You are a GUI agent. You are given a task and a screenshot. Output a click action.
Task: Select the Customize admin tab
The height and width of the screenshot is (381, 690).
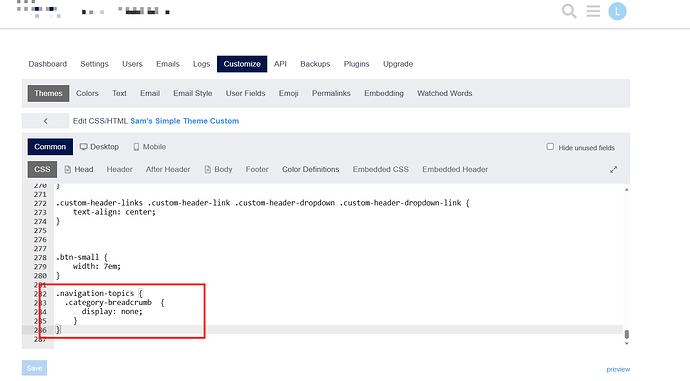tap(242, 64)
